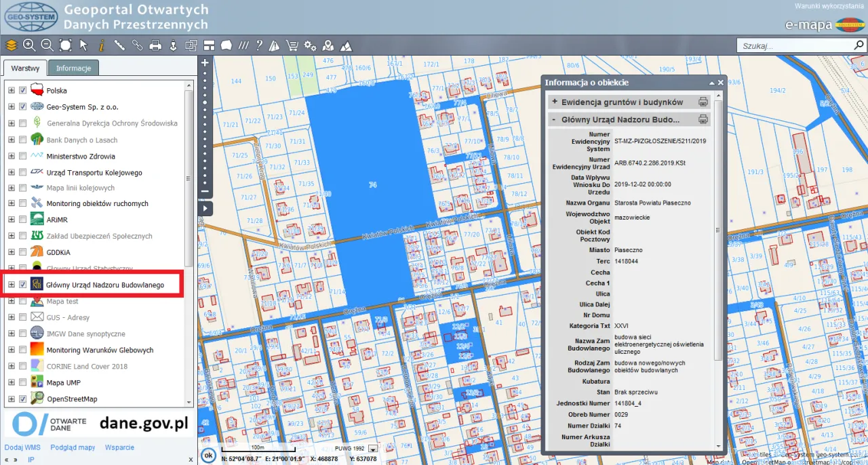868x465 pixels.
Task: Click the zoom out magnifier tool
Action: tap(47, 45)
